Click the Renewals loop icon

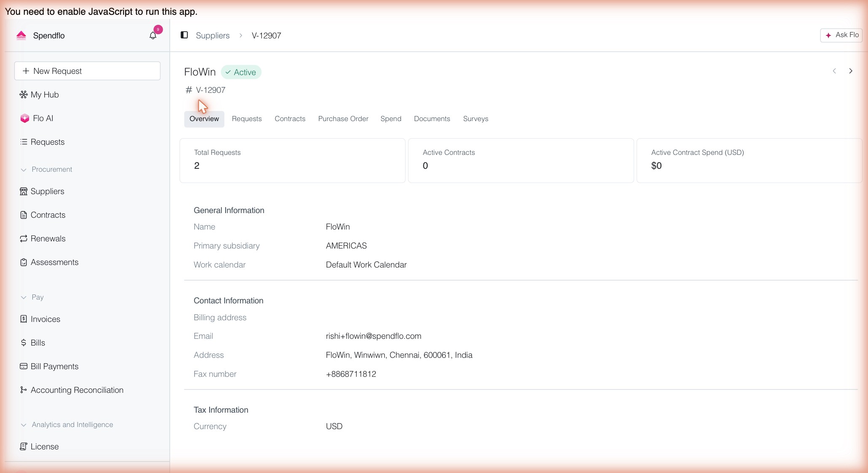24,238
